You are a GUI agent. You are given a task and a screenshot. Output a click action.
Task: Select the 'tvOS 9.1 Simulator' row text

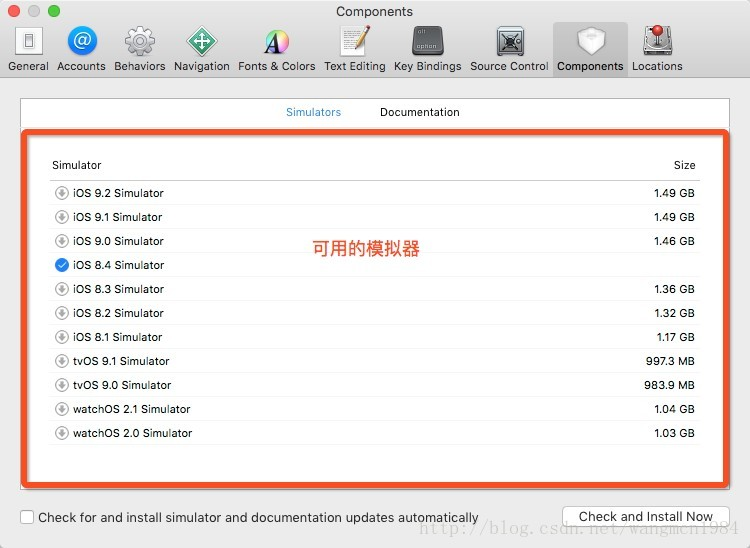[x=121, y=361]
